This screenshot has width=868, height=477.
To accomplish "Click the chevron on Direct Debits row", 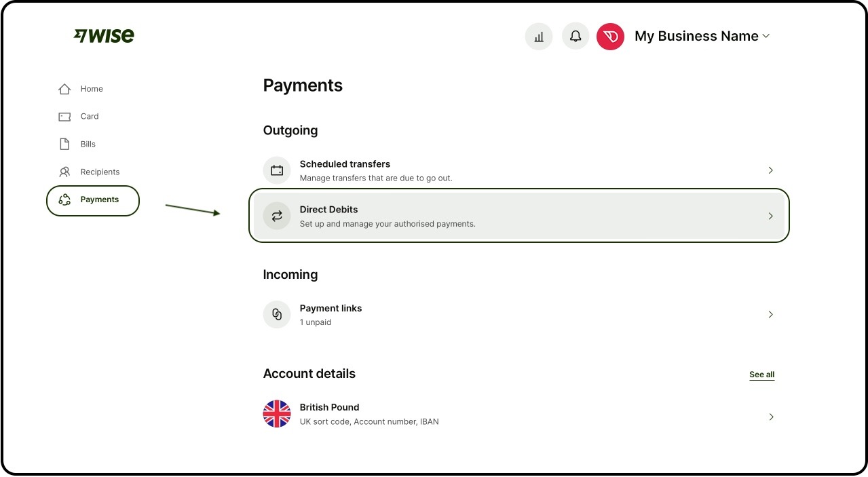I will [x=770, y=216].
